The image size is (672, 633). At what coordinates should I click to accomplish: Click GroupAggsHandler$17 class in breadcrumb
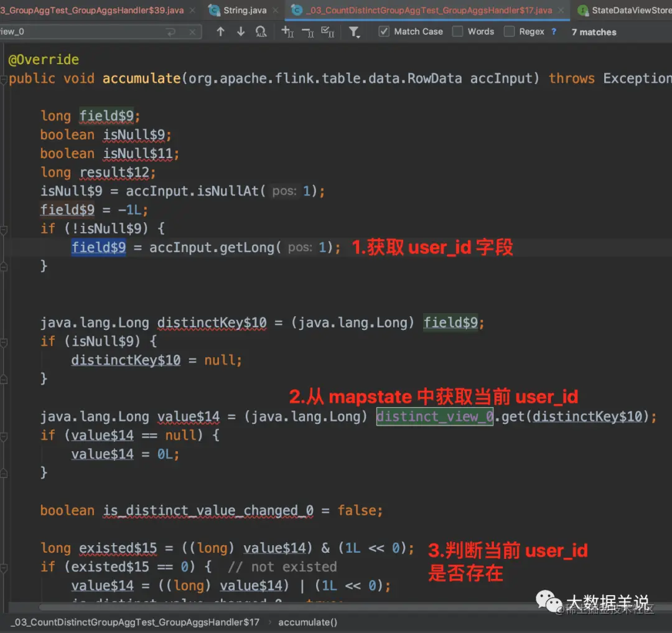[x=136, y=622]
